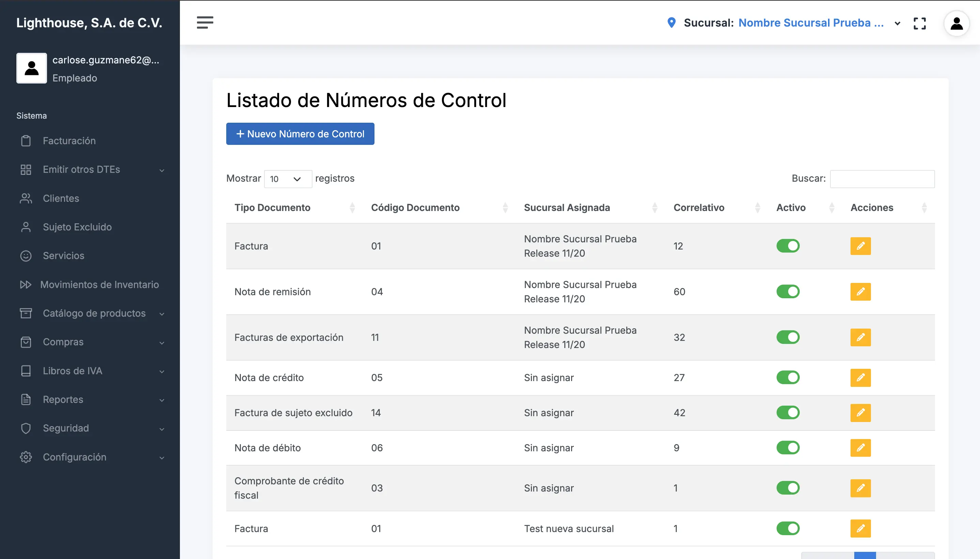Click the Facturación clipboard icon
This screenshot has width=980, height=559.
(26, 140)
